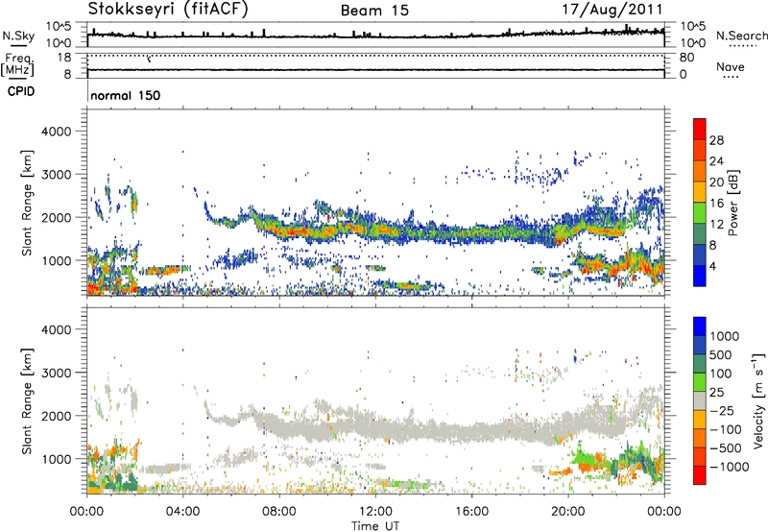Select the '-25' Velocity colorbar label
This screenshot has width=768, height=532.
click(x=723, y=411)
